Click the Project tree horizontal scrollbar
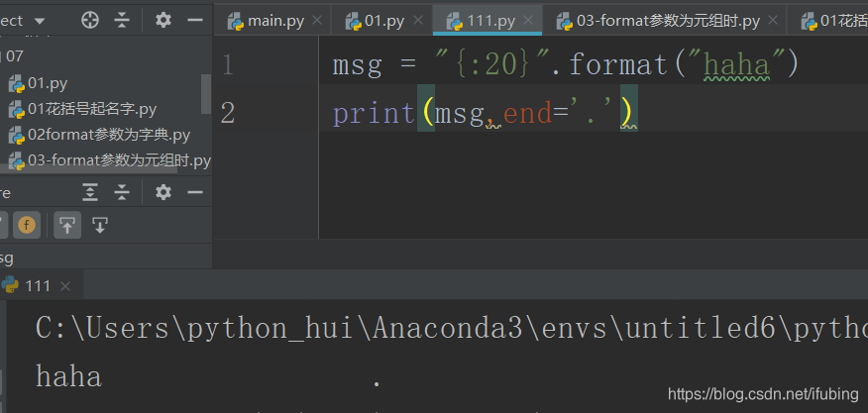Viewport: 868px width, 413px height. click(88, 169)
